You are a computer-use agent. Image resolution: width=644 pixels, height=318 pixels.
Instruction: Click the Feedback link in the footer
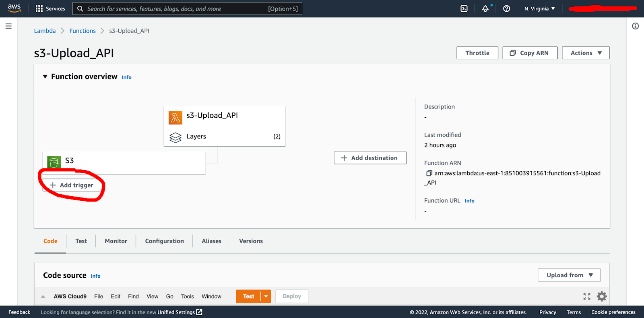pos(19,312)
